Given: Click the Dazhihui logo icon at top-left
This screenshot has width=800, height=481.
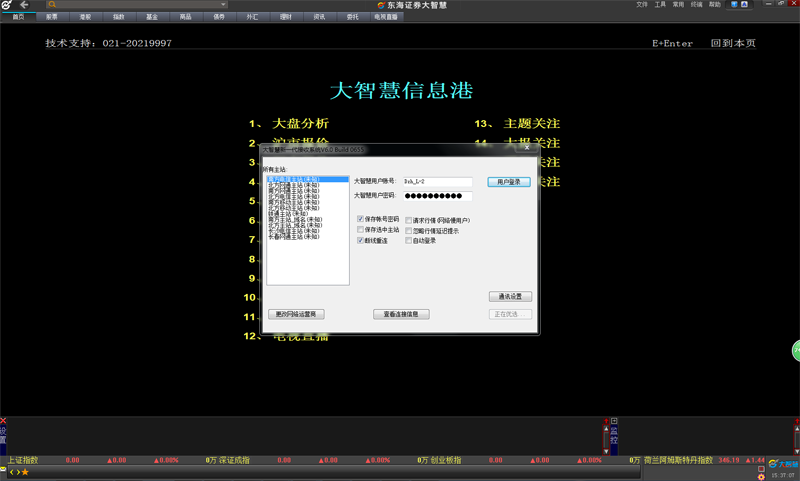Looking at the screenshot, I should pyautogui.click(x=7, y=5).
